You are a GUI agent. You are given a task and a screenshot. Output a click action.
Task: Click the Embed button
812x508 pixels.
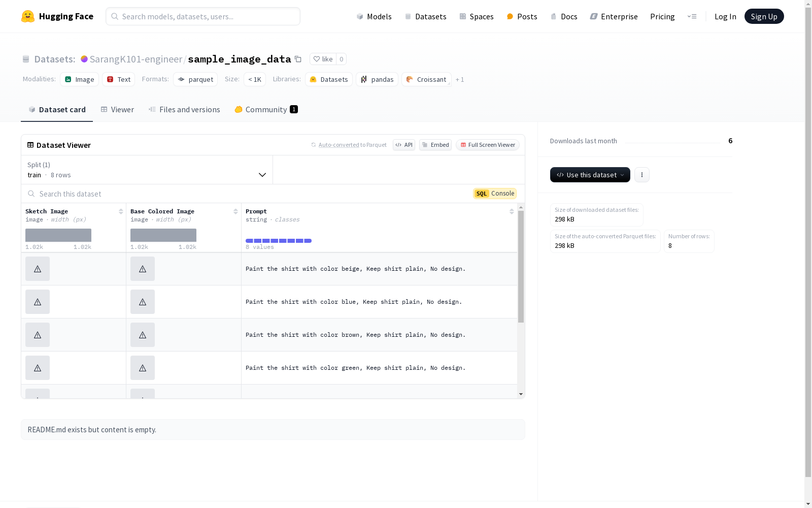point(435,145)
